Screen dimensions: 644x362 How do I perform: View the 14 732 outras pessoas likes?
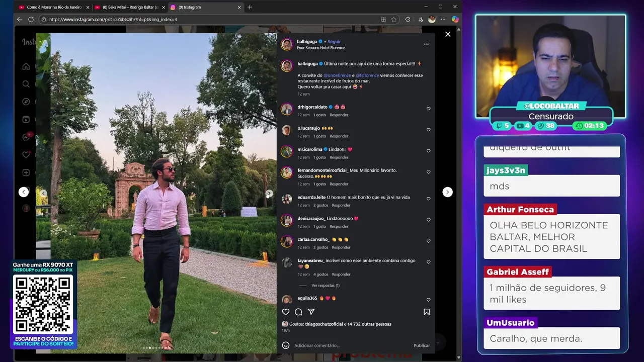pos(369,324)
